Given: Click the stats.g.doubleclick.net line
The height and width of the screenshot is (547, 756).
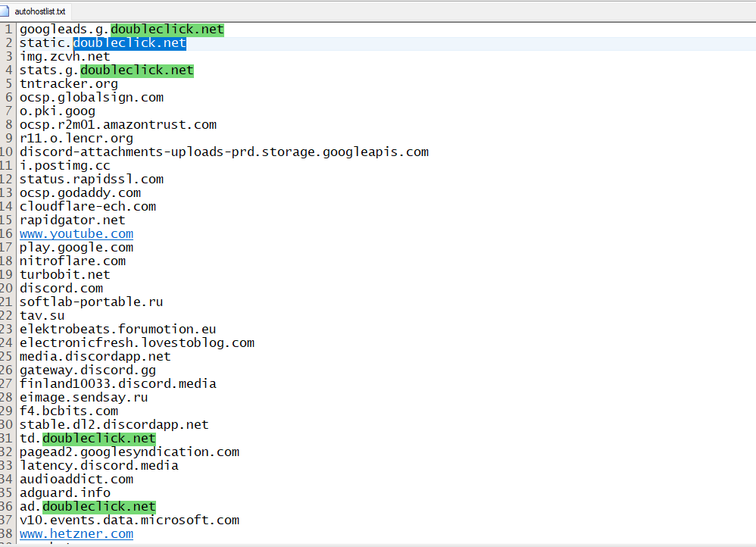Looking at the screenshot, I should pyautogui.click(x=107, y=70).
